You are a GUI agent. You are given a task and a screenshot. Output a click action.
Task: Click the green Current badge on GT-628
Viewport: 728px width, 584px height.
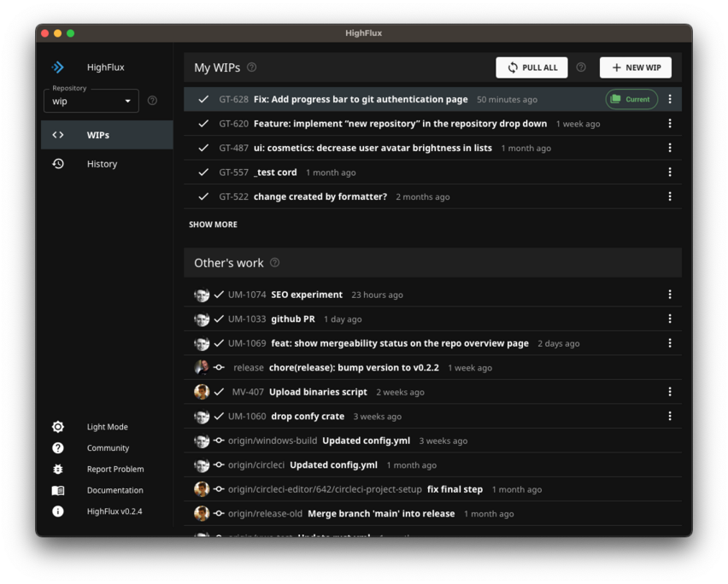(631, 99)
